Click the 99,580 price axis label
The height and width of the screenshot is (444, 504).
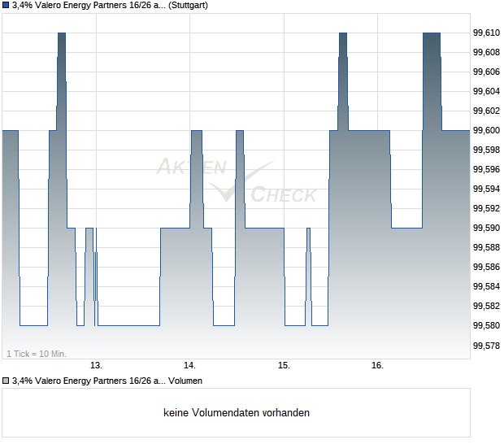pos(486,325)
